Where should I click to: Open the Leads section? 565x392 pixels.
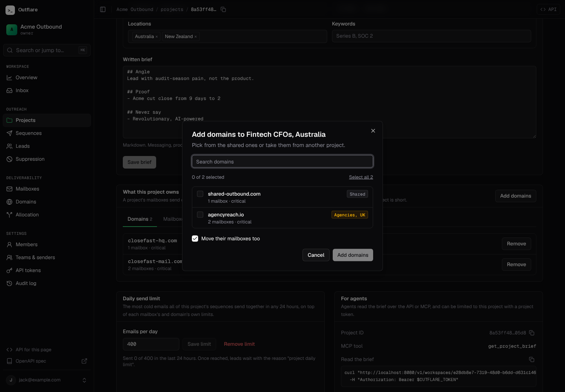coord(47,146)
